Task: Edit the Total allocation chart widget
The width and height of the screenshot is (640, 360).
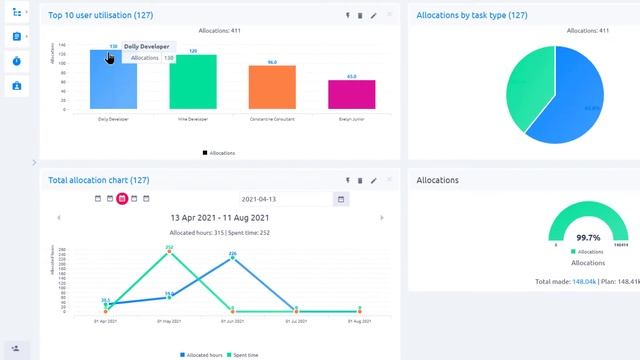Action: 373,180
